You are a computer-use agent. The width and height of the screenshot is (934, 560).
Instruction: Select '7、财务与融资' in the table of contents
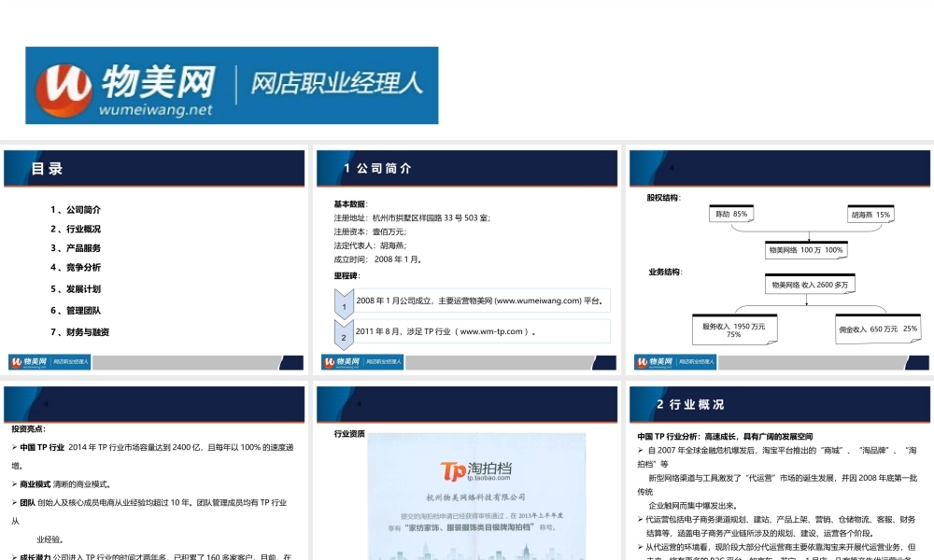pyautogui.click(x=79, y=332)
